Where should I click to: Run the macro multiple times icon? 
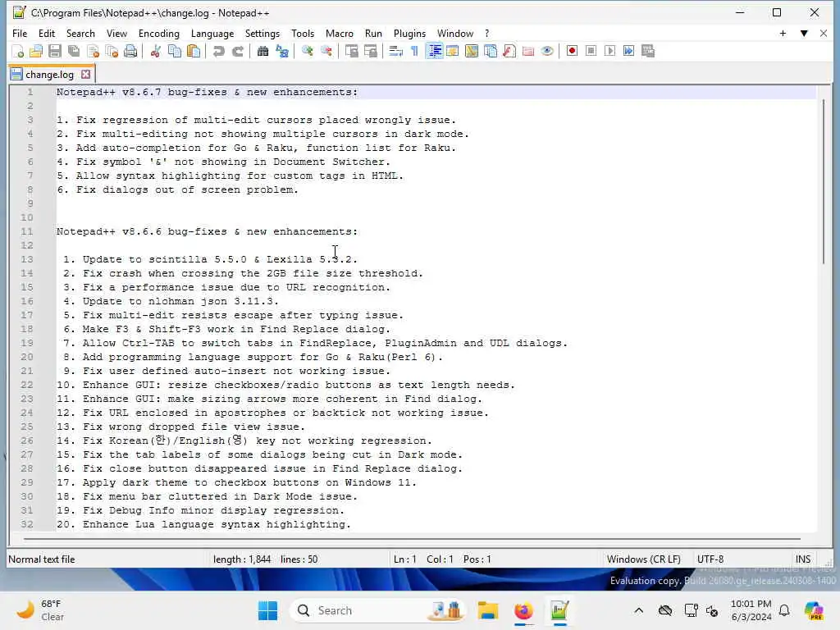[629, 52]
